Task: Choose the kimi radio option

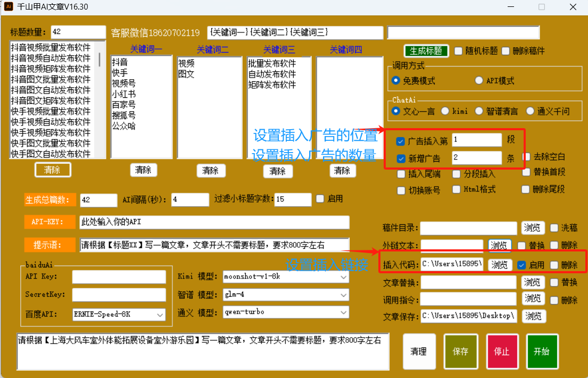Action: 445,111
